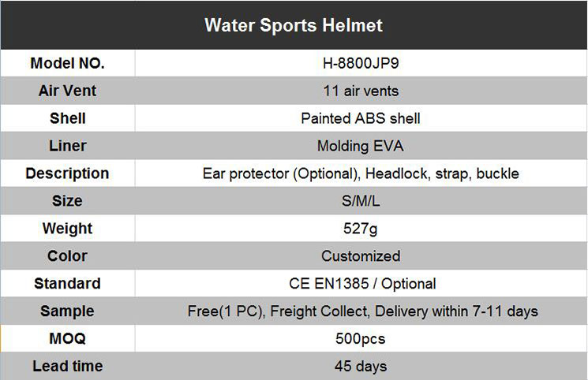
Task: Select the CE EN1385 standard value
Action: pos(362,284)
